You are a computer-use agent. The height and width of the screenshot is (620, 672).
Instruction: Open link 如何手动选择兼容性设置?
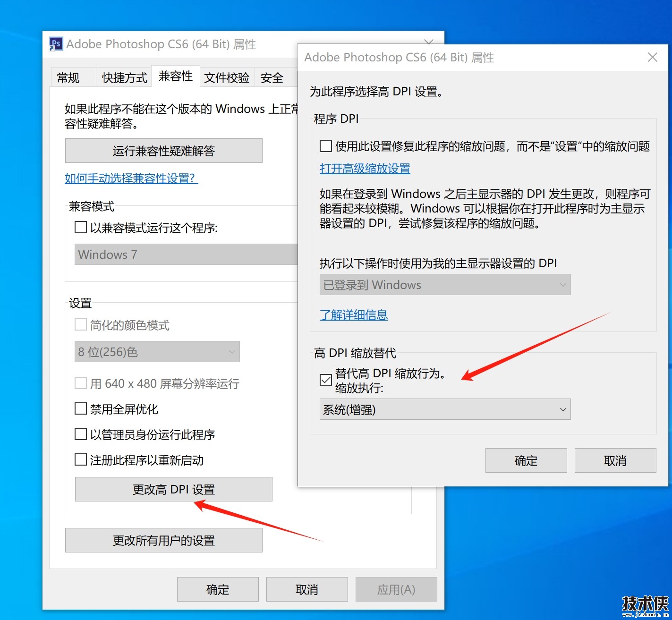131,178
